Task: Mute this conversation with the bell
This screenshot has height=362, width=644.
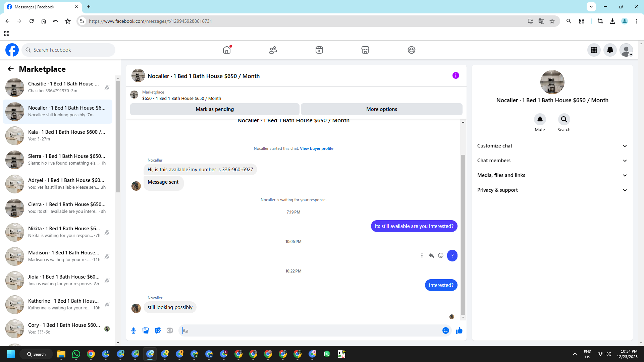Action: (540, 119)
